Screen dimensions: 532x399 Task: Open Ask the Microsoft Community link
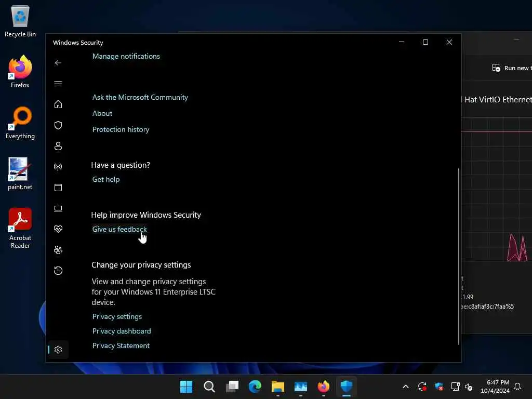click(140, 97)
